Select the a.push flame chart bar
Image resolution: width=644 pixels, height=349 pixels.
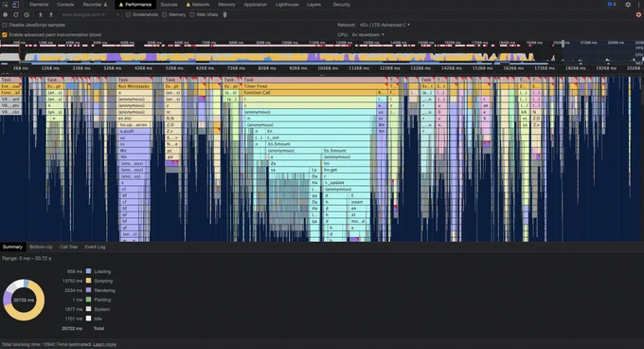click(x=134, y=131)
